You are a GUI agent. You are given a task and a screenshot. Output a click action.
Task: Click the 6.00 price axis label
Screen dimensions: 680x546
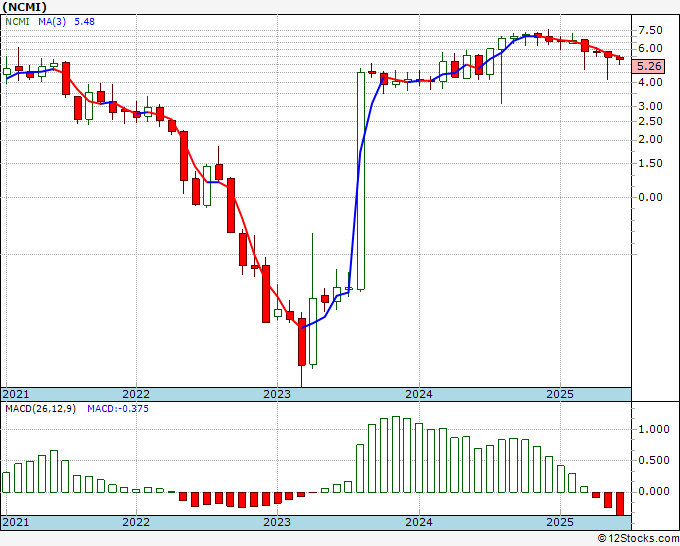pos(650,48)
